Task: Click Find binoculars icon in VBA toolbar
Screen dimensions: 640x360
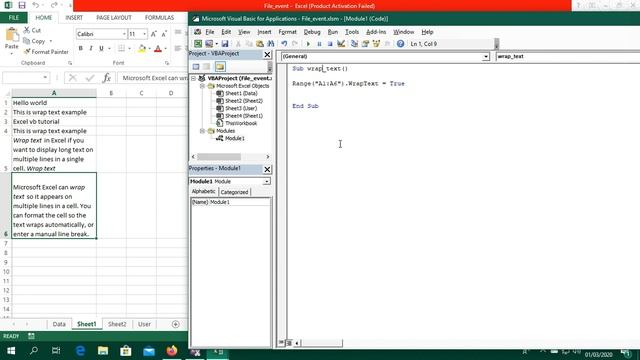Action: pyautogui.click(x=271, y=44)
